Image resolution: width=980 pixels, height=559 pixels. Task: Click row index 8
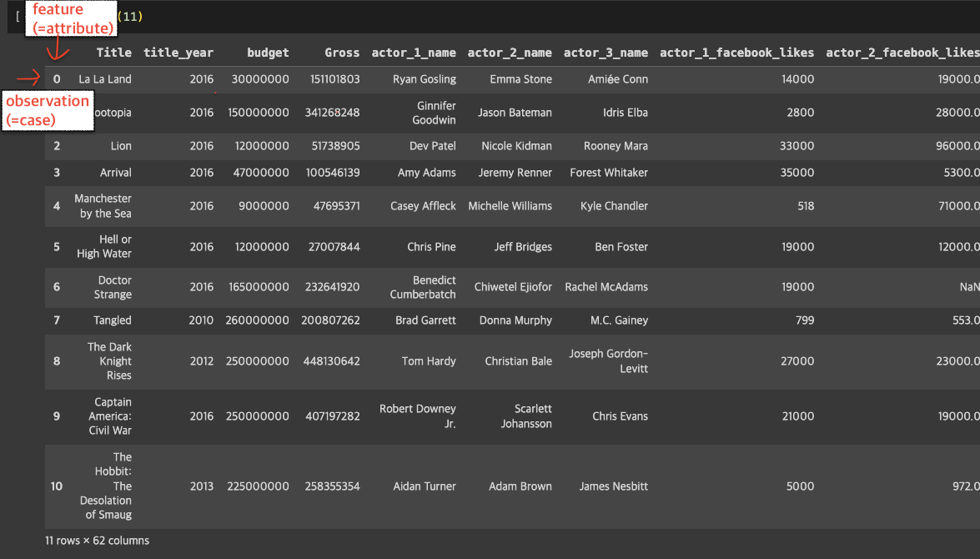pyautogui.click(x=57, y=360)
